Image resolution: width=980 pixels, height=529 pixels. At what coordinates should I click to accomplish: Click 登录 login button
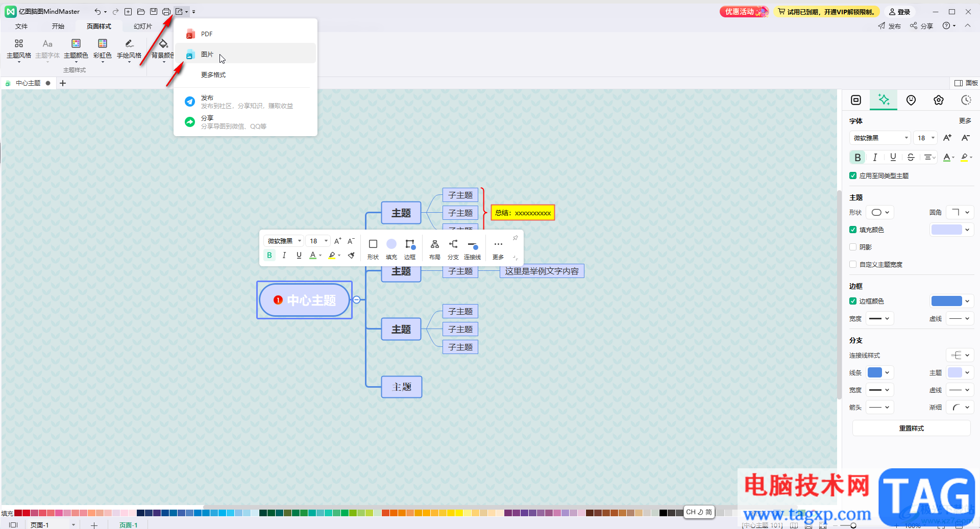tap(900, 12)
